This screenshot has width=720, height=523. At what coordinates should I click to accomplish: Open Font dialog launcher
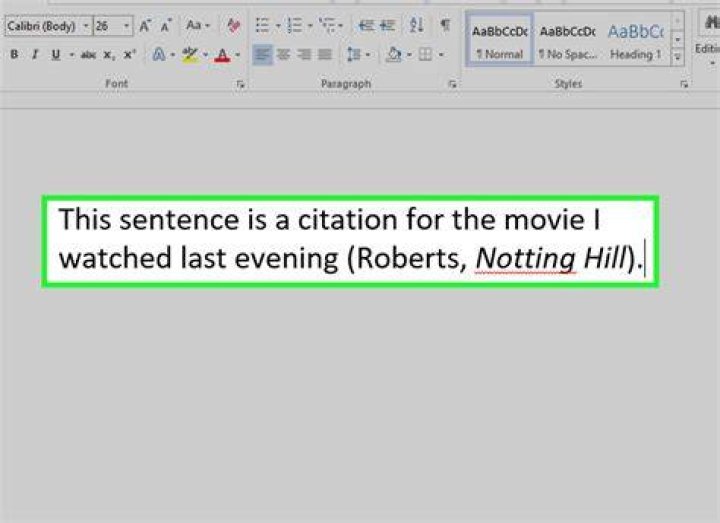click(240, 84)
